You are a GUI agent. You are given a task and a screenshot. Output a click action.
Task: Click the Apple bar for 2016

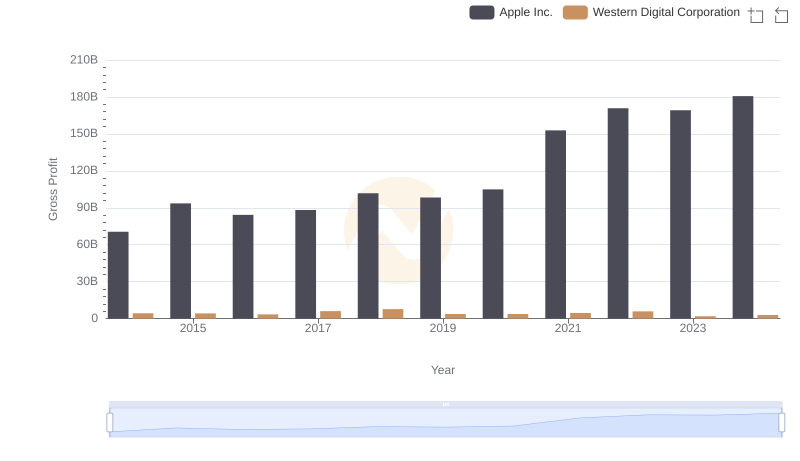(x=243, y=267)
